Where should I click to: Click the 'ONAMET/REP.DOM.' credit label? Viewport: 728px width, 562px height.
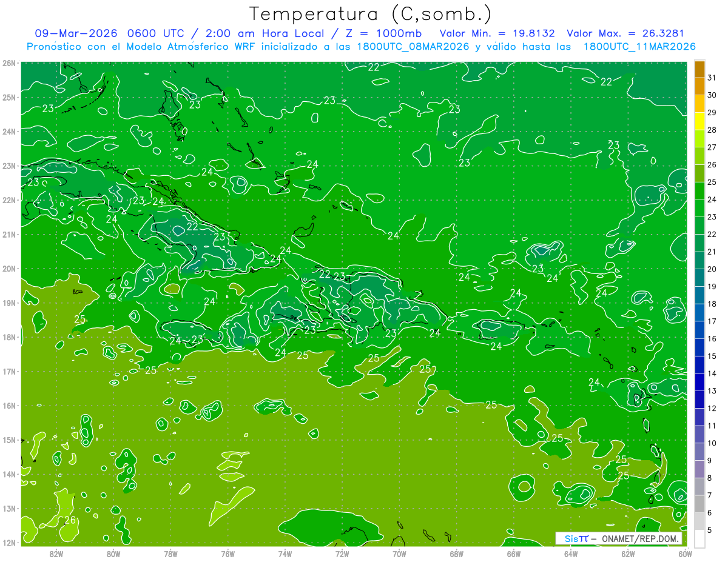(x=641, y=538)
